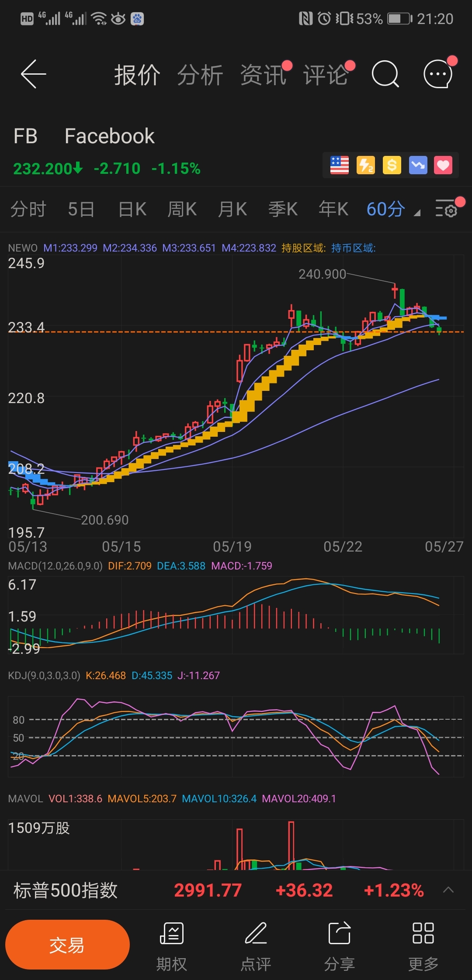This screenshot has height=980, width=472.
Task: Open the 60分 period dropdown
Action: [x=393, y=209]
